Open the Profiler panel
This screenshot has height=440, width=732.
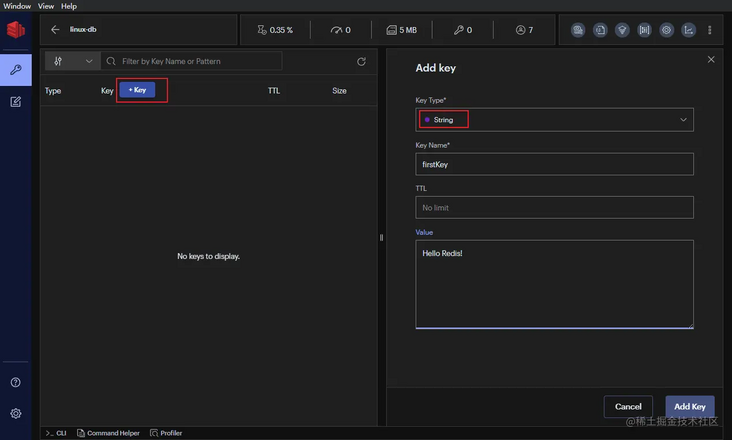point(166,433)
